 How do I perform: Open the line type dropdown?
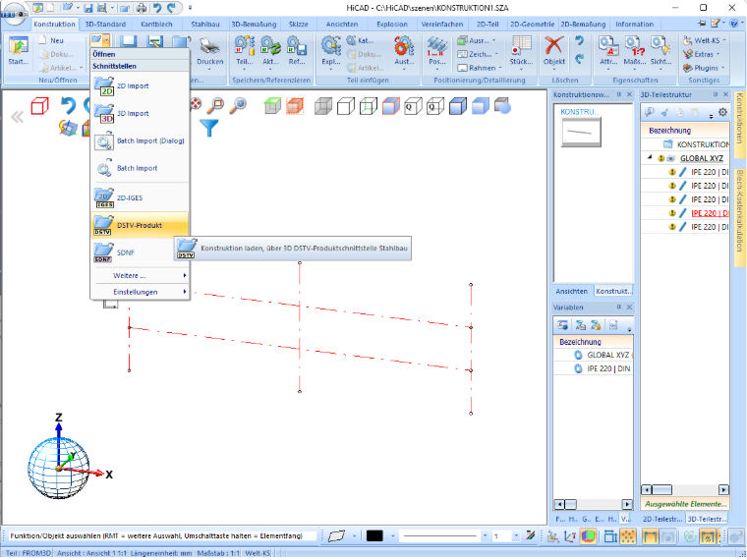tap(484, 535)
